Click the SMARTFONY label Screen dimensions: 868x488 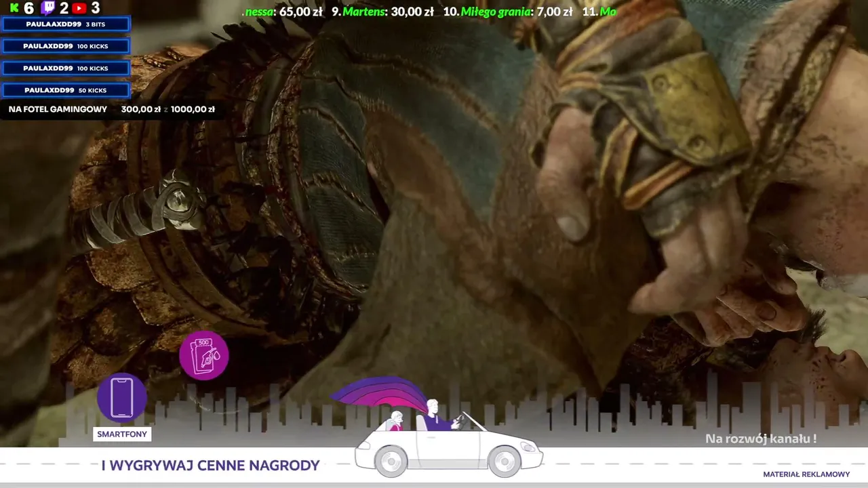coord(122,434)
